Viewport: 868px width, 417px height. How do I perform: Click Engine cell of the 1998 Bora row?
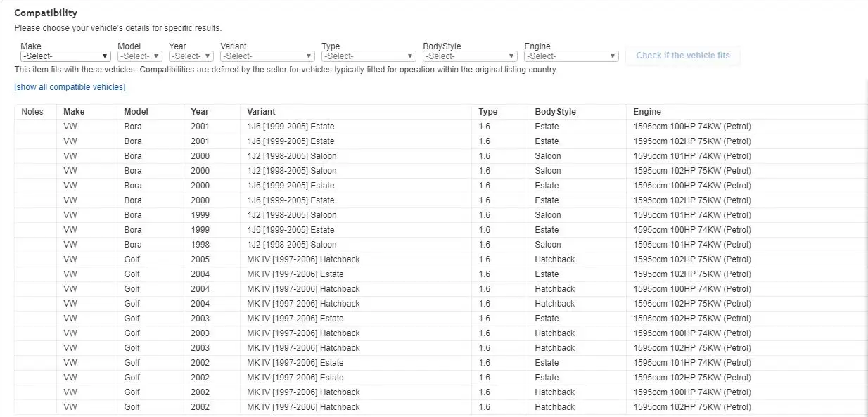click(x=747, y=245)
